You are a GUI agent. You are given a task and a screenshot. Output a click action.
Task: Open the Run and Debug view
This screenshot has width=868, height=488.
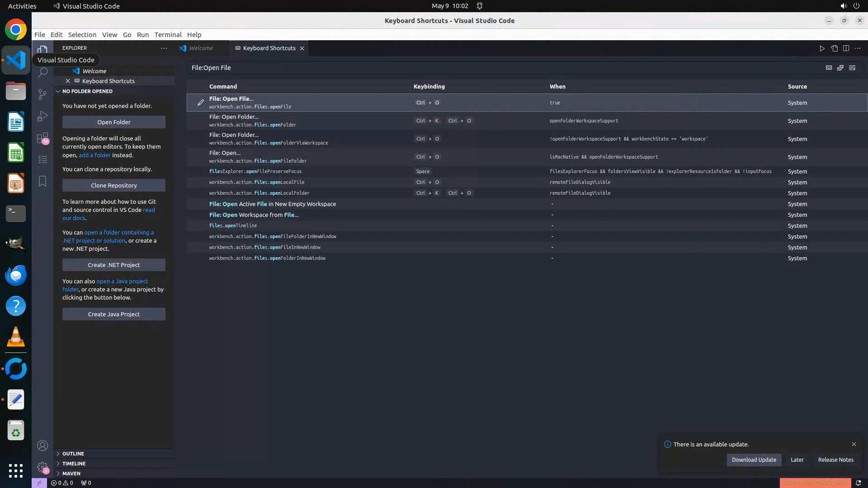coord(42,116)
